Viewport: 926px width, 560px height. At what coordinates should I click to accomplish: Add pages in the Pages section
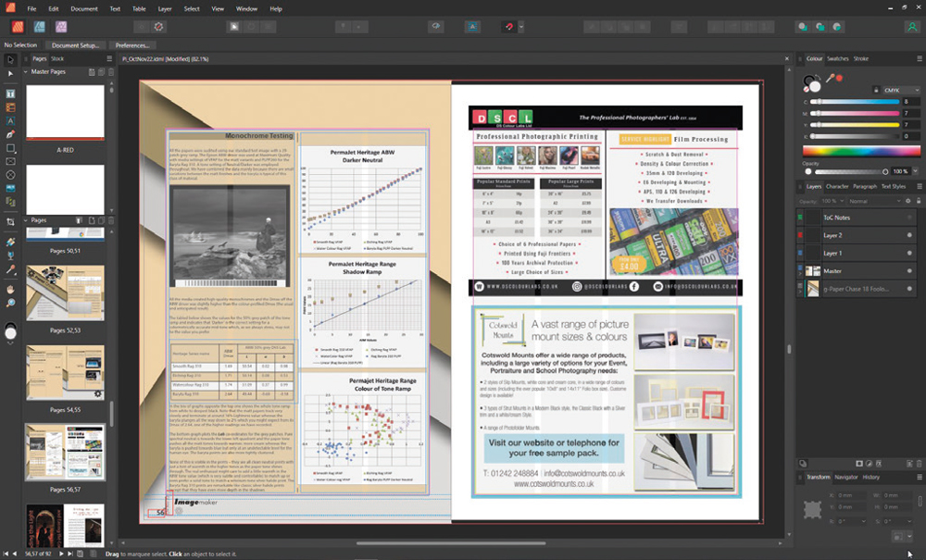[x=92, y=220]
